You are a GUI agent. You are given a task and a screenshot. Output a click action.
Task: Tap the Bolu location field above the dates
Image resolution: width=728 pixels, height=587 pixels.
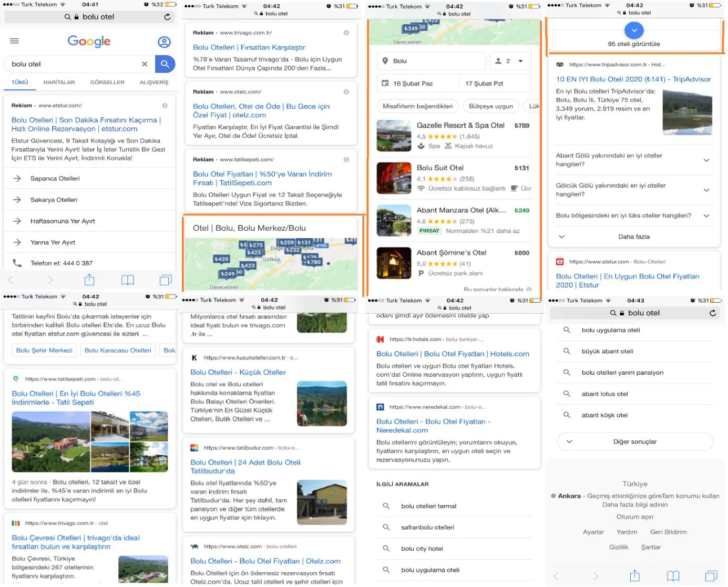431,61
